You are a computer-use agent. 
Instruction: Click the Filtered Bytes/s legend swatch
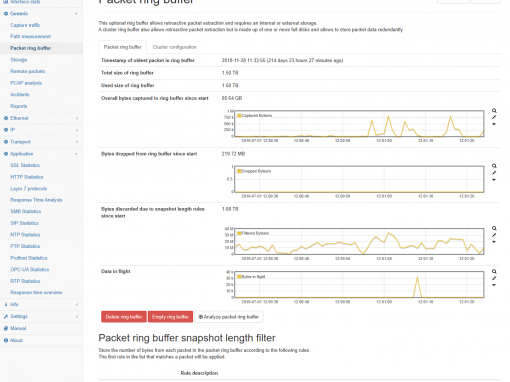click(x=239, y=233)
